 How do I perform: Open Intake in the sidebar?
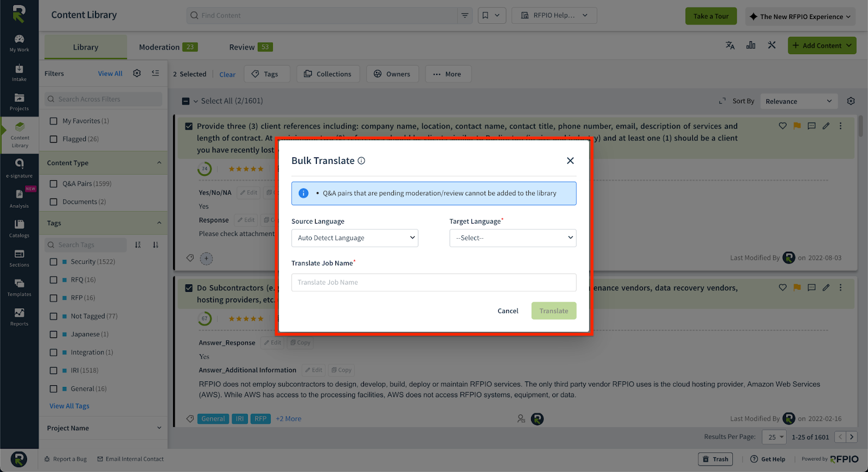click(x=19, y=73)
